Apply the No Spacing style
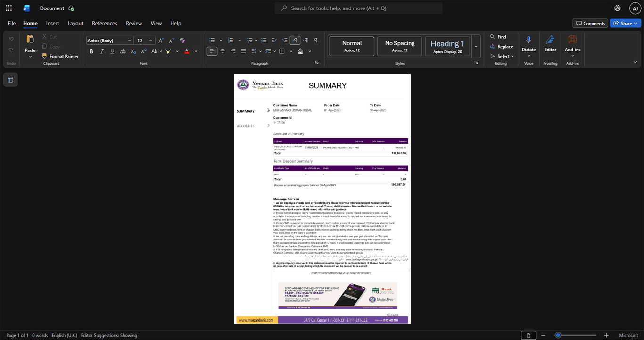The width and height of the screenshot is (644, 340). (x=400, y=46)
